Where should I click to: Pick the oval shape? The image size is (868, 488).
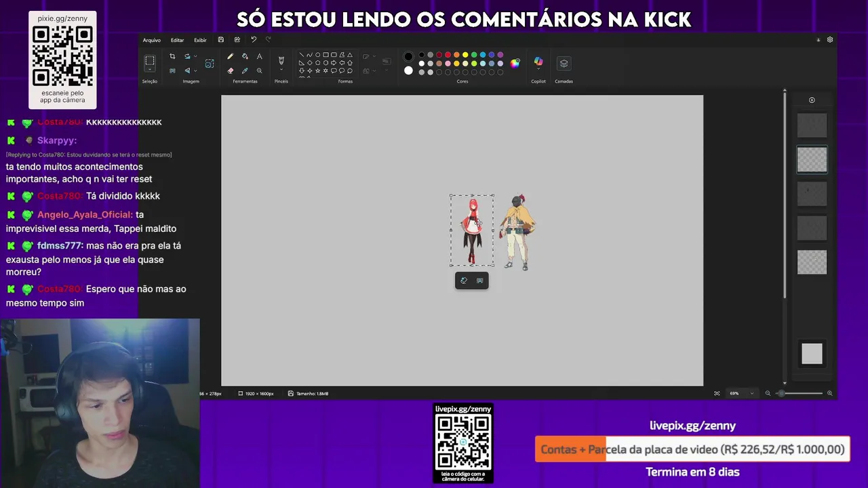pos(317,55)
